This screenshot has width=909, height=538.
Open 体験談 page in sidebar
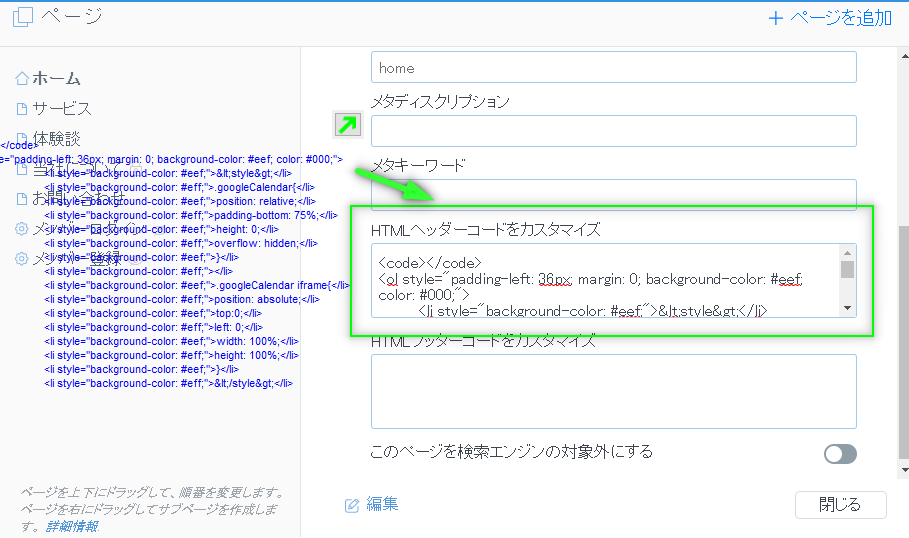pyautogui.click(x=56, y=139)
